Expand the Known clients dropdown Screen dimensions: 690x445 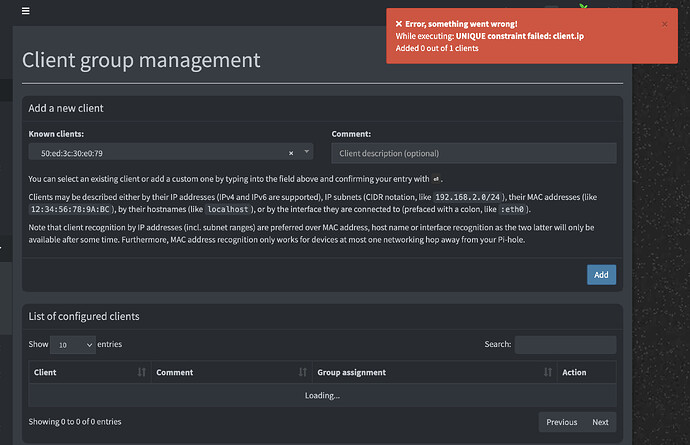(307, 151)
